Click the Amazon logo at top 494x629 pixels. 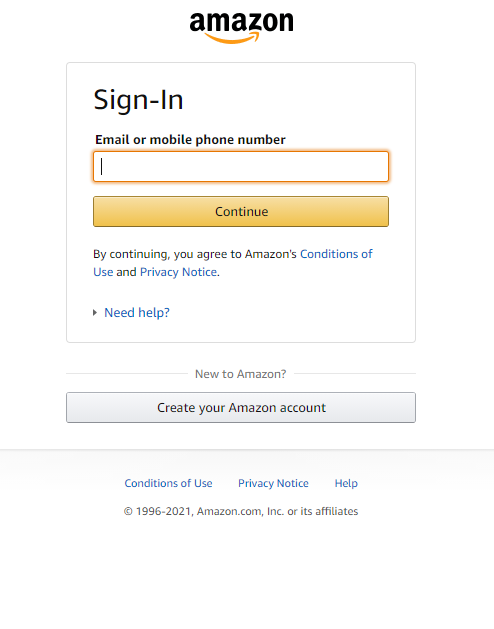pos(241,27)
